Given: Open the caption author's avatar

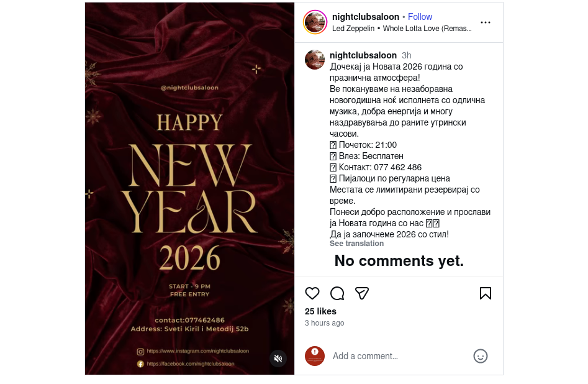Looking at the screenshot, I should pos(315,60).
